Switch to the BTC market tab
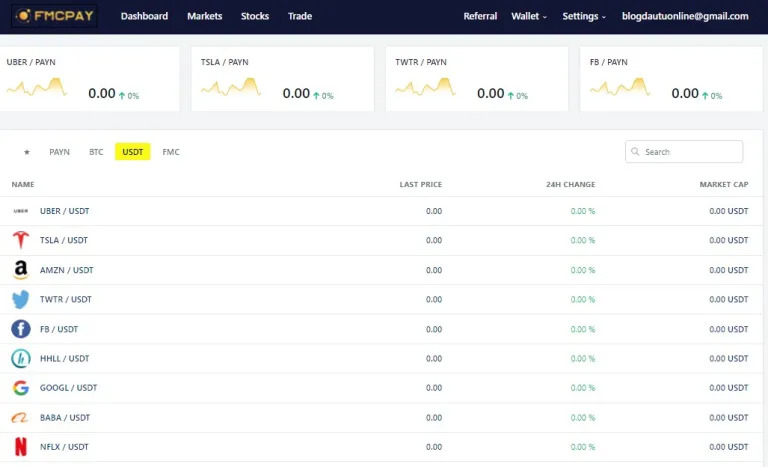The image size is (768, 467). point(96,152)
